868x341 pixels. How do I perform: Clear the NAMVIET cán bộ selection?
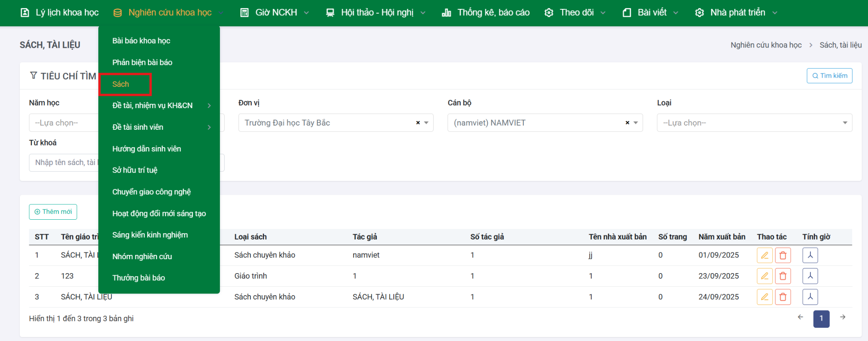point(627,123)
